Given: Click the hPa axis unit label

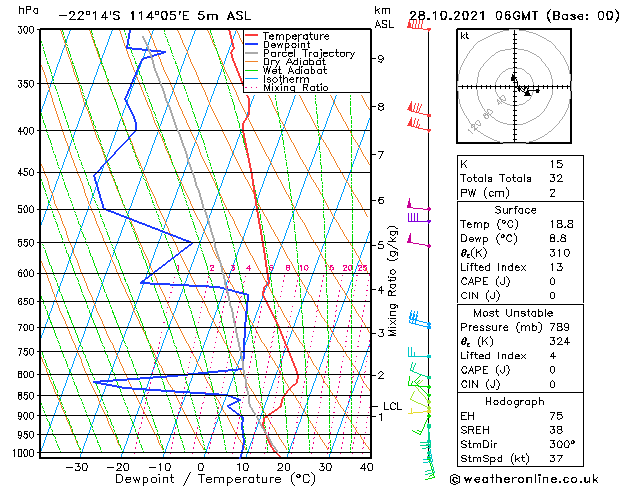Looking at the screenshot, I should pyautogui.click(x=28, y=10).
